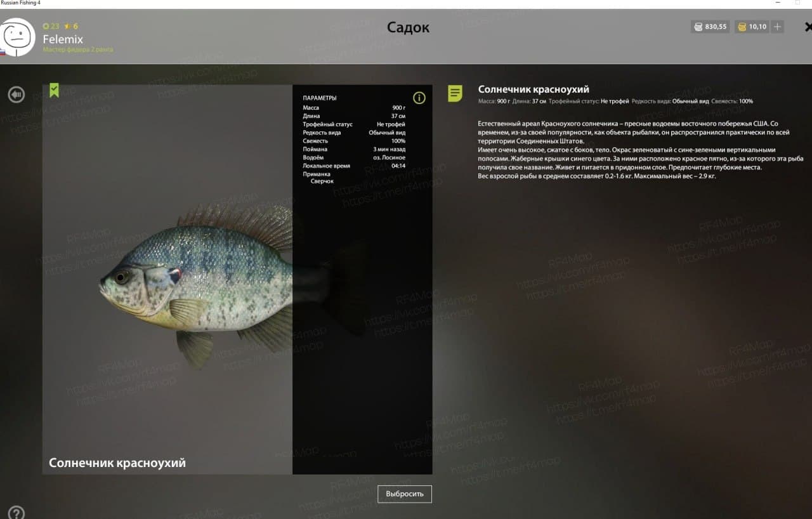Click the level 23 indicator

point(51,26)
